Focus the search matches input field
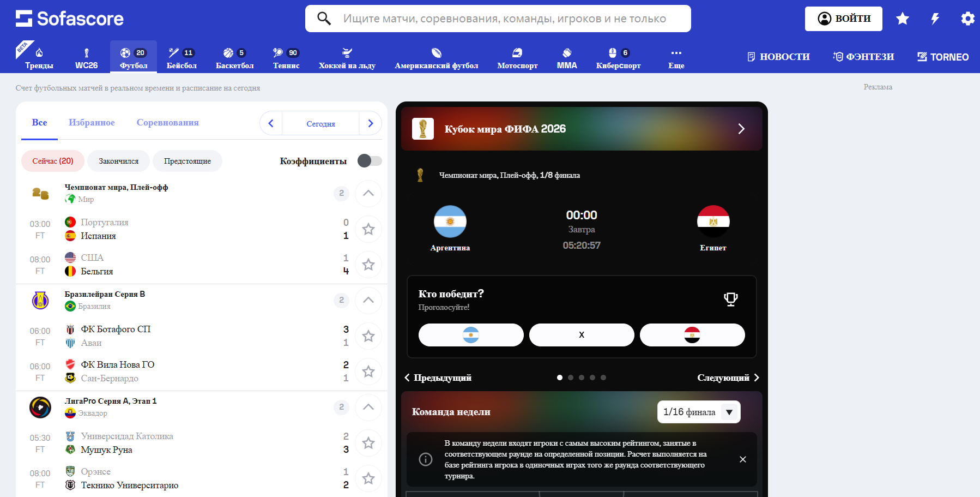The height and width of the screenshot is (497, 980). [x=498, y=19]
